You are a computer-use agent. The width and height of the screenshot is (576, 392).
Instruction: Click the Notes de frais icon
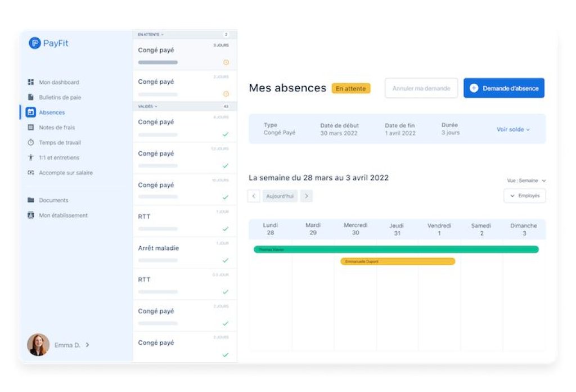pos(31,127)
